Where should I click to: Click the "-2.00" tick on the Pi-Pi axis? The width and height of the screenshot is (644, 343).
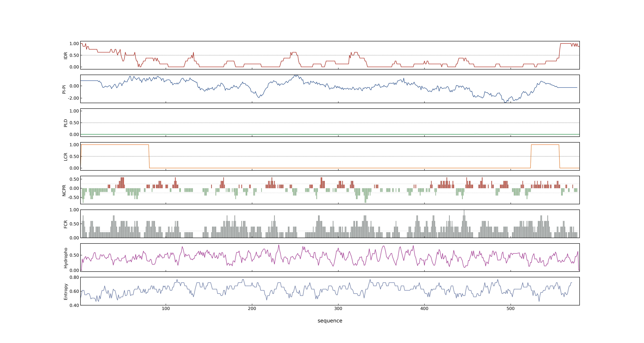click(73, 98)
